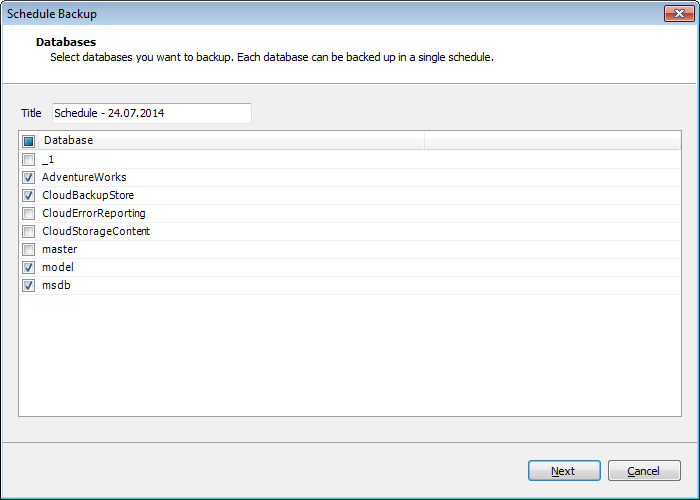The height and width of the screenshot is (500, 700).
Task: Click the Title input field
Action: [152, 113]
